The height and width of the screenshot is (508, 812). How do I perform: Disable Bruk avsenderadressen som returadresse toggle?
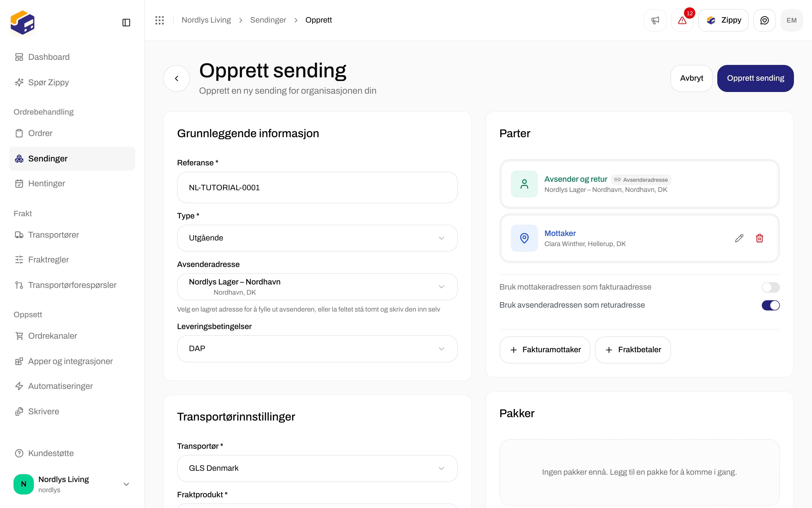point(770,305)
